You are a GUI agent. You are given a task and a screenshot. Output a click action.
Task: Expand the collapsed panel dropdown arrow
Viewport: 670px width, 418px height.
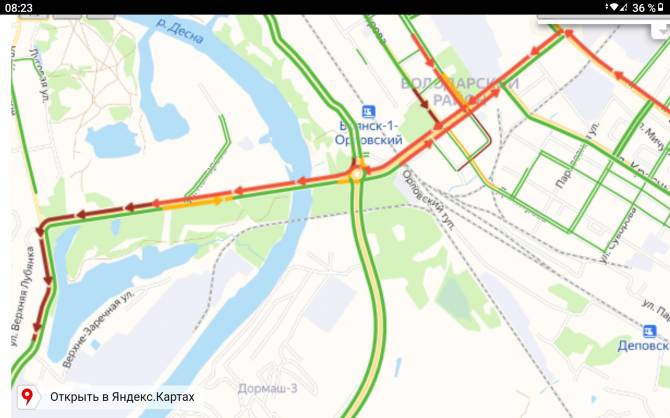(661, 31)
